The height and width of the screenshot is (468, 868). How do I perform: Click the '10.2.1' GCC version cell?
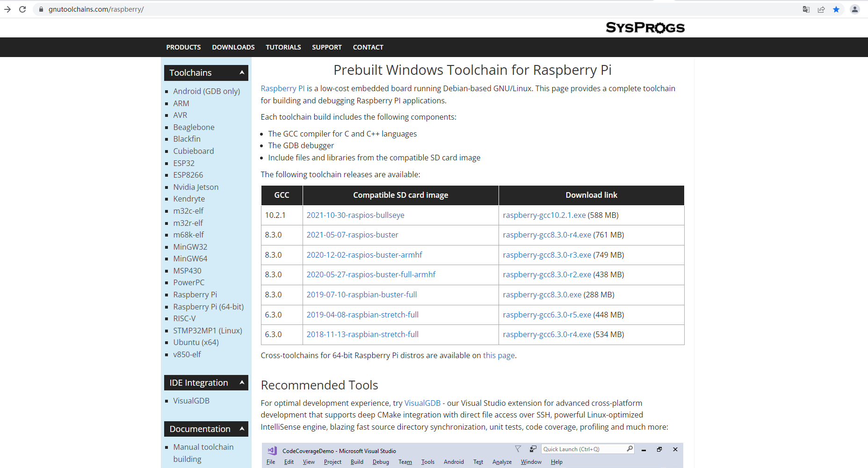[x=282, y=215]
